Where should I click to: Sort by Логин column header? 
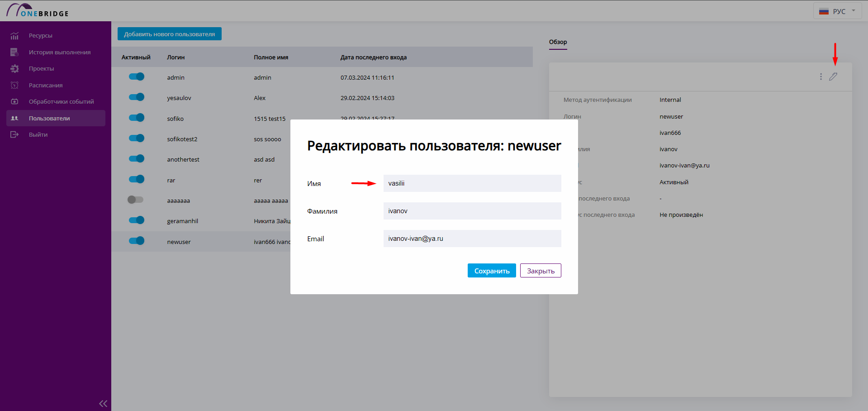tap(175, 57)
